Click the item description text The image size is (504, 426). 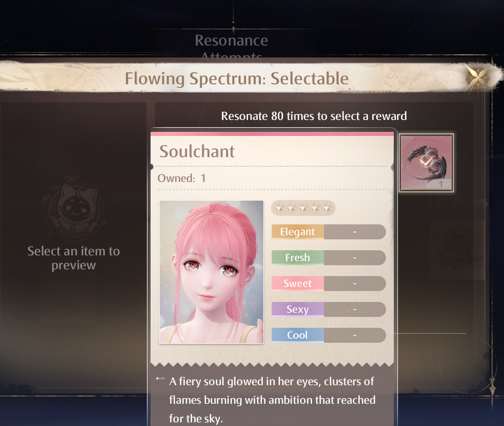(x=272, y=400)
